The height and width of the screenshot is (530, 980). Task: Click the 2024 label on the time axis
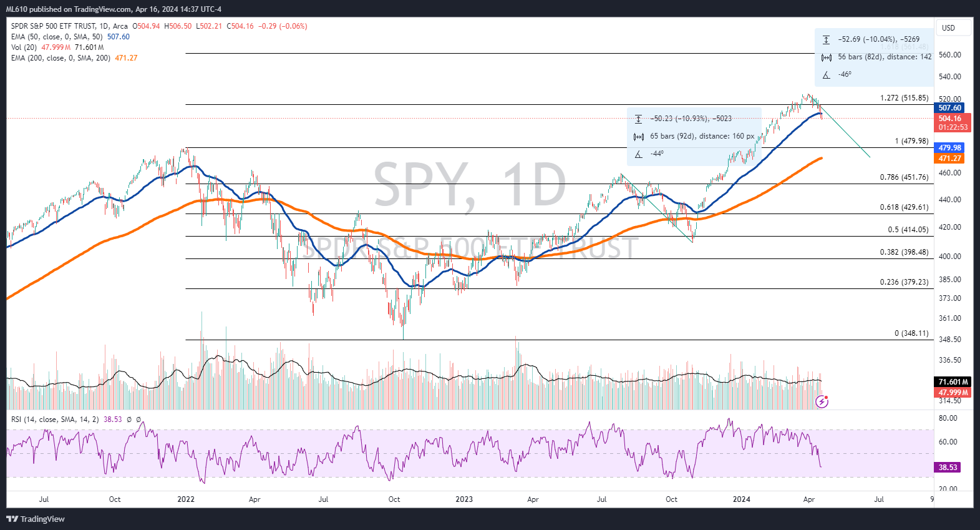742,499
